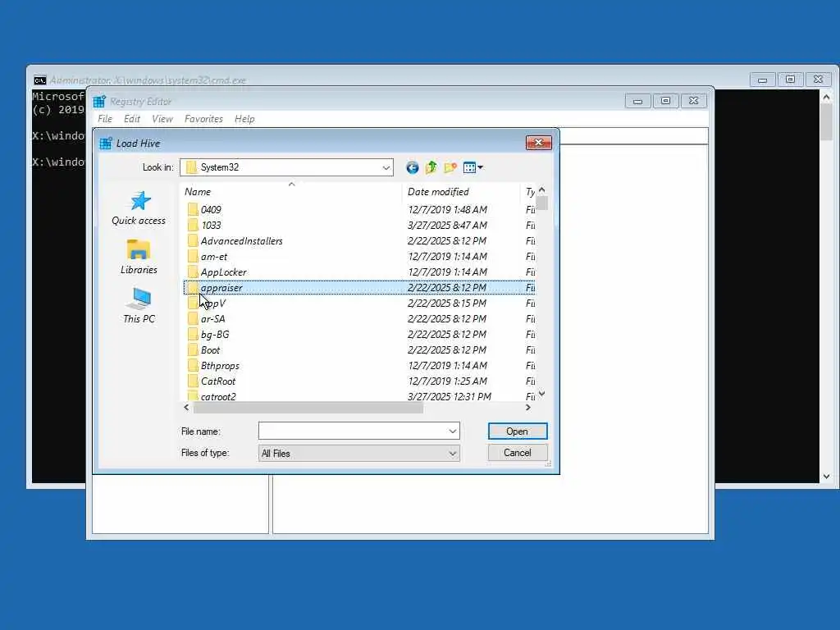This screenshot has height=630, width=840.
Task: Click the ar-SA folder icon
Action: pos(193,319)
